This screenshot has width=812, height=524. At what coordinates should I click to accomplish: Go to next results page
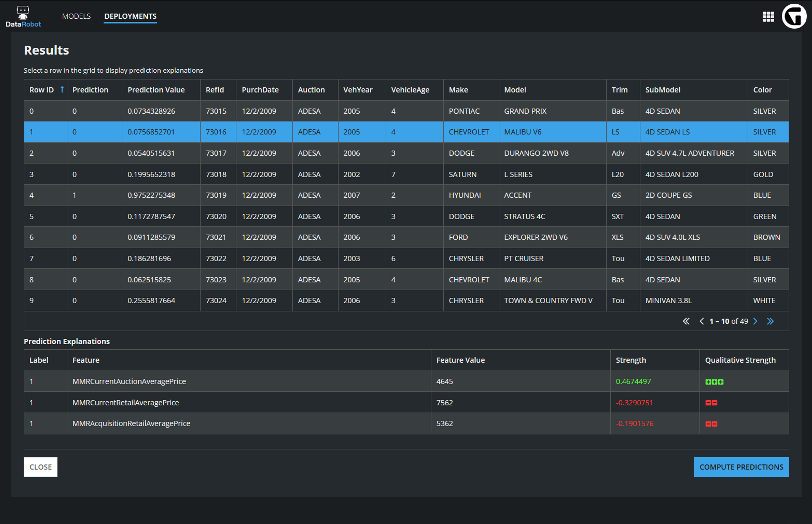(x=756, y=321)
